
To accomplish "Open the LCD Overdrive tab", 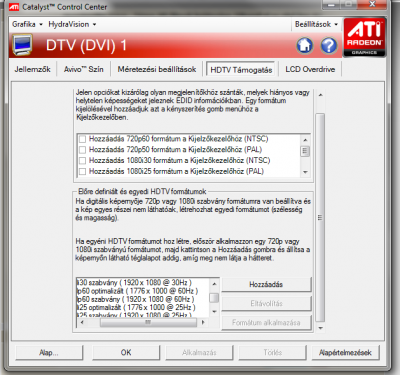I will coord(310,69).
